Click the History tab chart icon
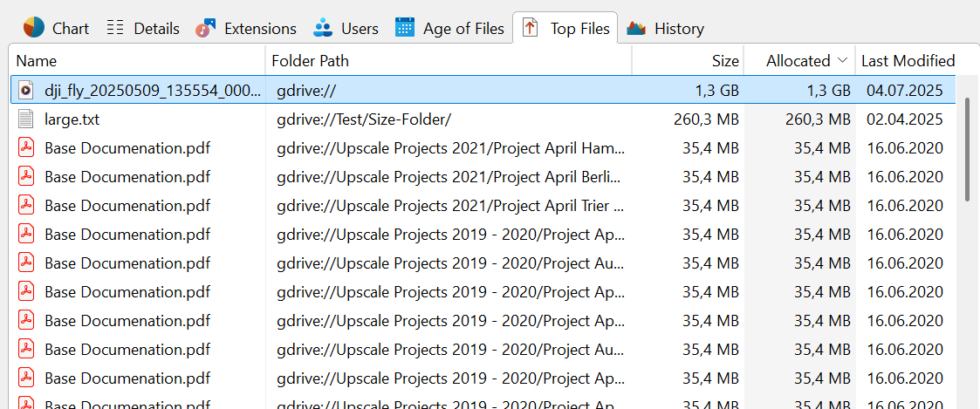Viewport: 980px width, 409px height. [636, 28]
